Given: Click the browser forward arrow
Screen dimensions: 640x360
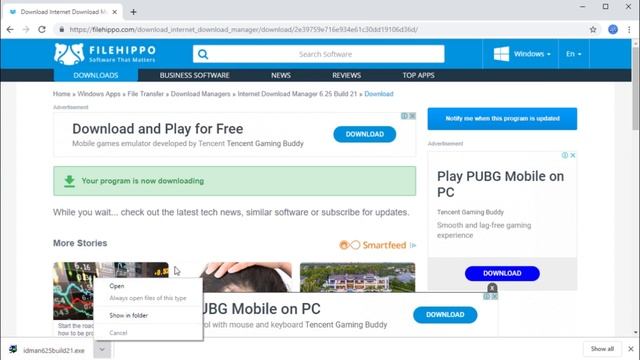Looking at the screenshot, I should tap(26, 29).
